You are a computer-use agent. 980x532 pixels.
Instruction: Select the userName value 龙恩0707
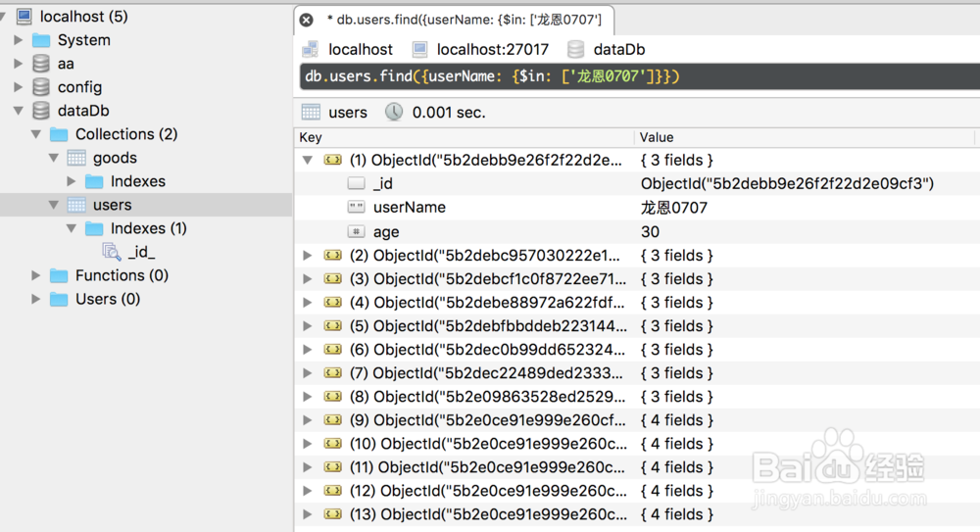[674, 208]
